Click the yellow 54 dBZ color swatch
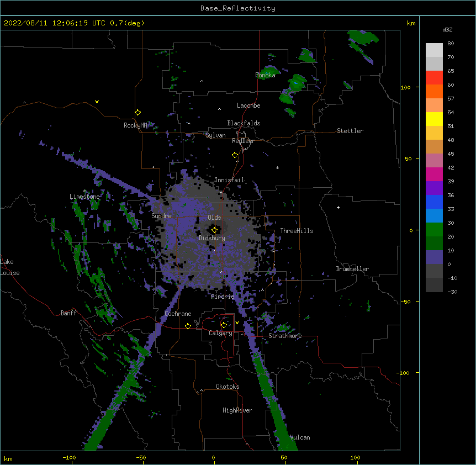Viewport: 476px width, 465px height. tap(434, 119)
